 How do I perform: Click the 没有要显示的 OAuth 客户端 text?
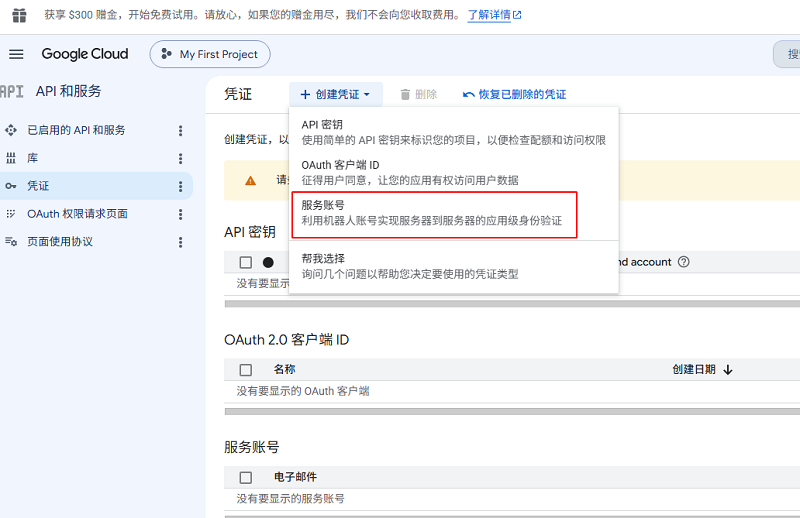coord(303,391)
